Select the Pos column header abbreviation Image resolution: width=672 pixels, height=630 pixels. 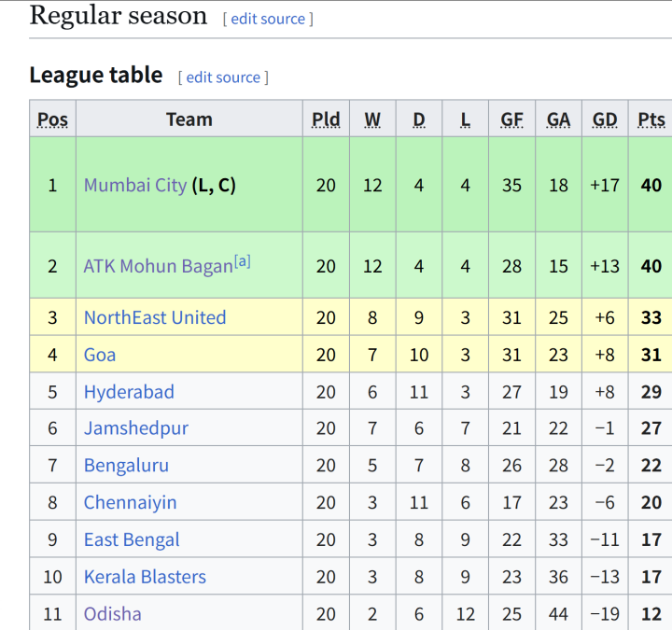click(52, 119)
